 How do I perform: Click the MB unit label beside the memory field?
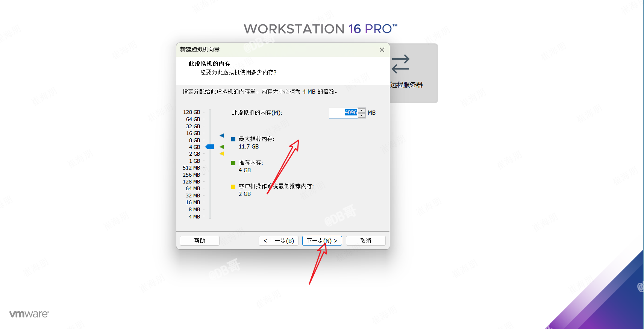click(x=371, y=113)
